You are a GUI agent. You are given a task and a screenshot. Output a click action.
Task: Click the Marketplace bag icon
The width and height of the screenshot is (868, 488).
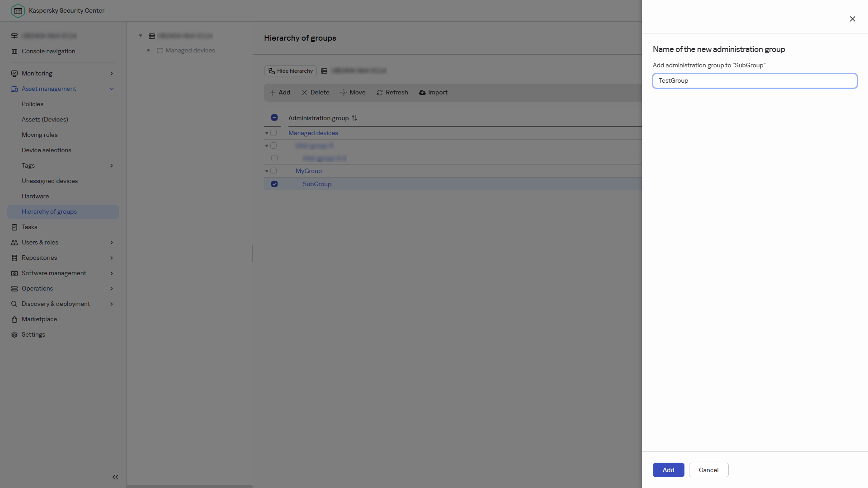(x=14, y=319)
